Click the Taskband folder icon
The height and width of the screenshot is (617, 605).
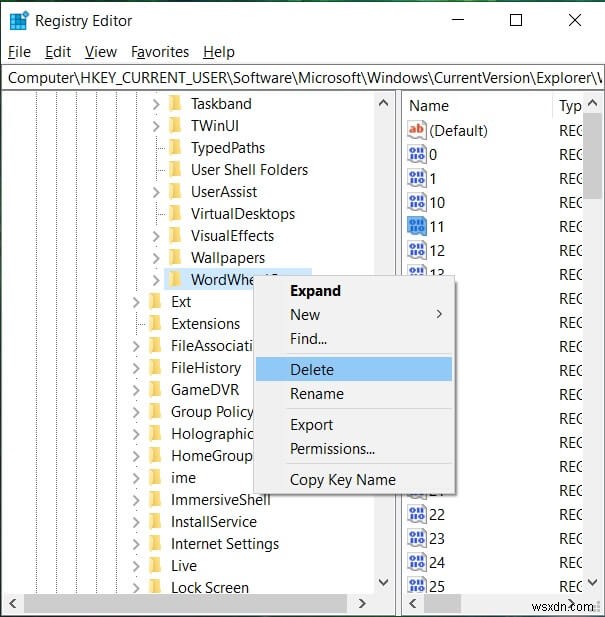(175, 104)
